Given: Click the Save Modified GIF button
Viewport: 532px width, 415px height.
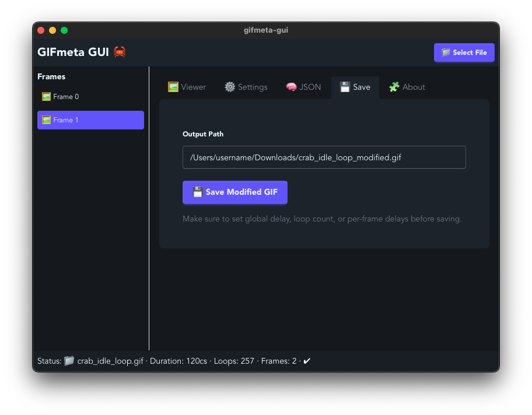Looking at the screenshot, I should pyautogui.click(x=235, y=192).
